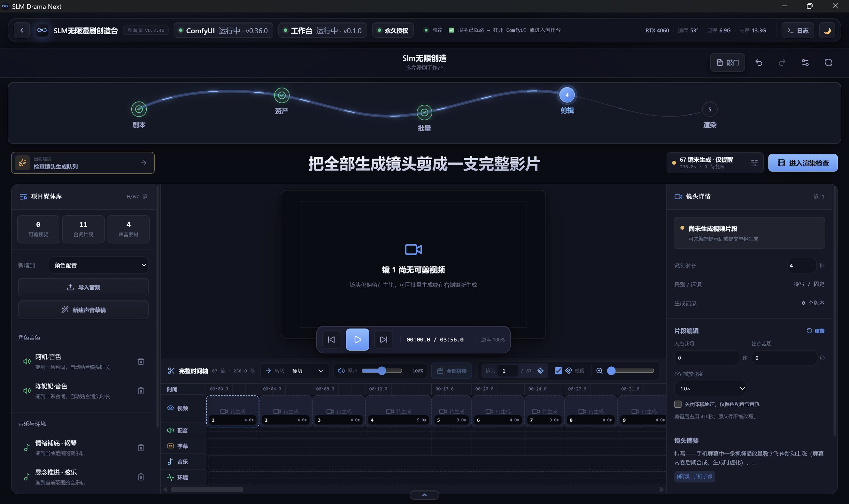Screen dimensions: 849x504
Task: Expand the bottom panel chevron handle
Action: 424,495
